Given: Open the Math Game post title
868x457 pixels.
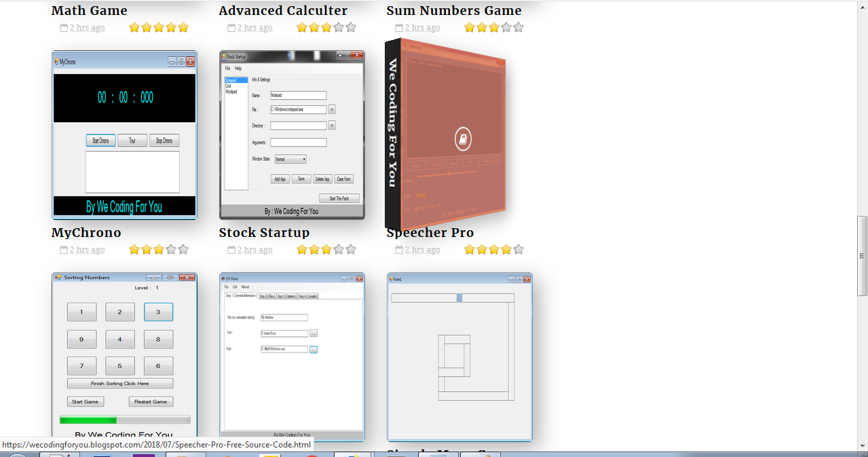Looking at the screenshot, I should pyautogui.click(x=90, y=10).
